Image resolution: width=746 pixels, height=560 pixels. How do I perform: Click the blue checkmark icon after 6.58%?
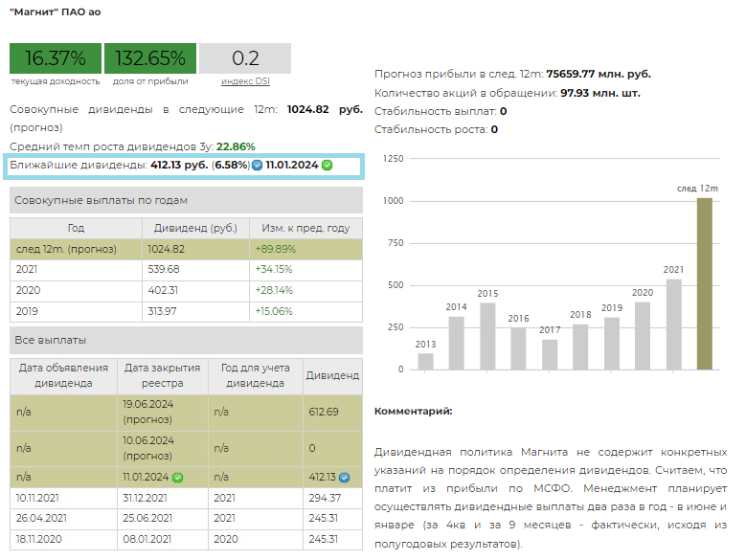257,166
